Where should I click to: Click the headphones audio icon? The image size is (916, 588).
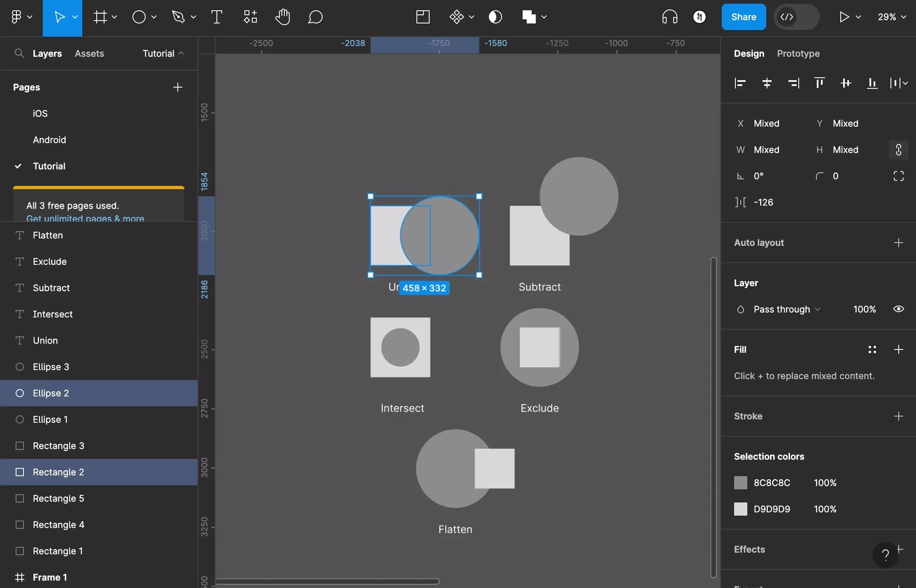(x=670, y=17)
